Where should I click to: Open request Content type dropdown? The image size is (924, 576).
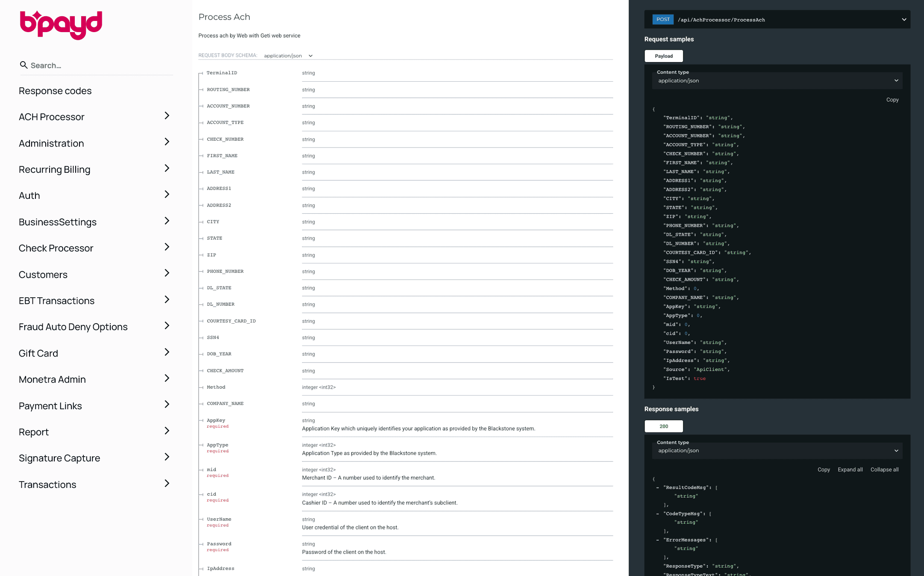777,80
